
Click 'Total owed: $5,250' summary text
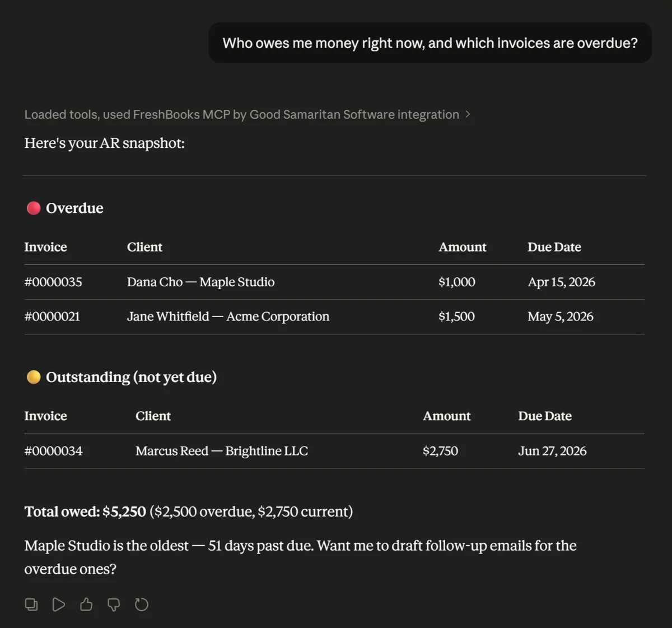pyautogui.click(x=85, y=511)
